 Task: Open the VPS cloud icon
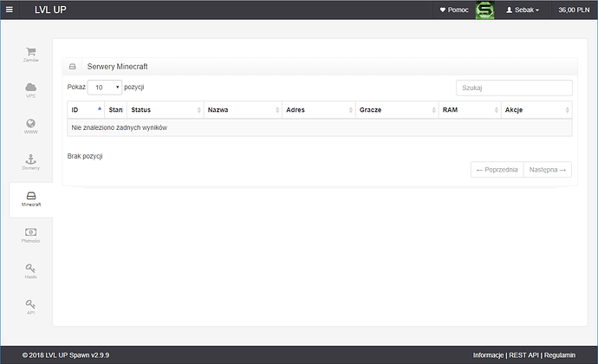click(31, 89)
